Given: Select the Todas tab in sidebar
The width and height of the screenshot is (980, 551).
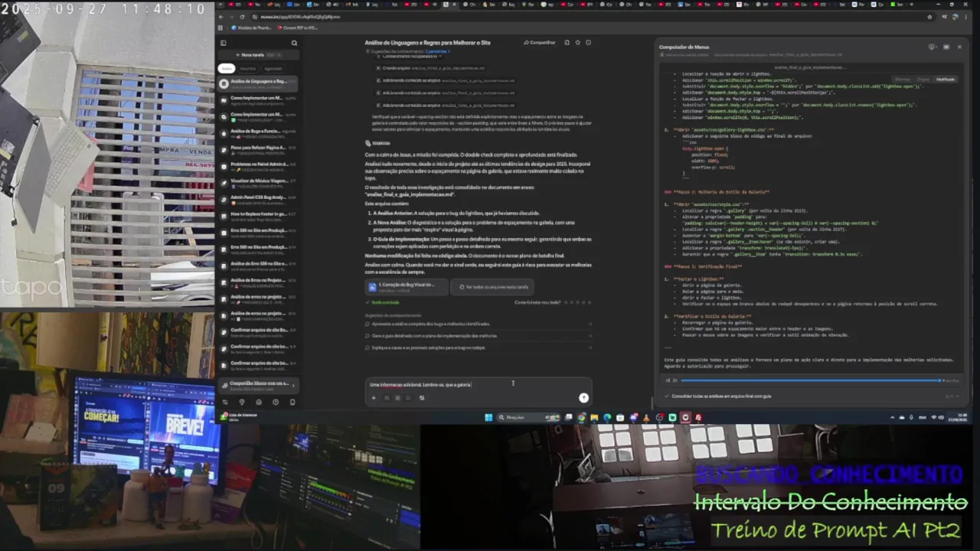Looking at the screenshot, I should (227, 68).
